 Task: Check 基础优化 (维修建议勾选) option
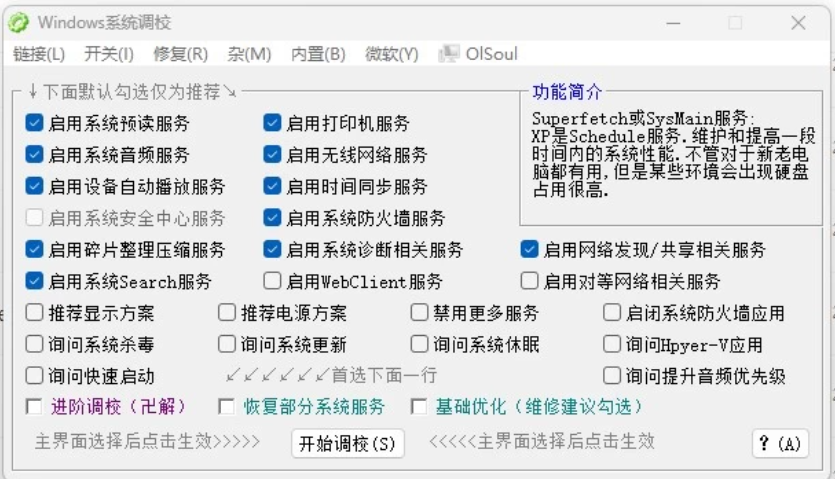pos(419,407)
